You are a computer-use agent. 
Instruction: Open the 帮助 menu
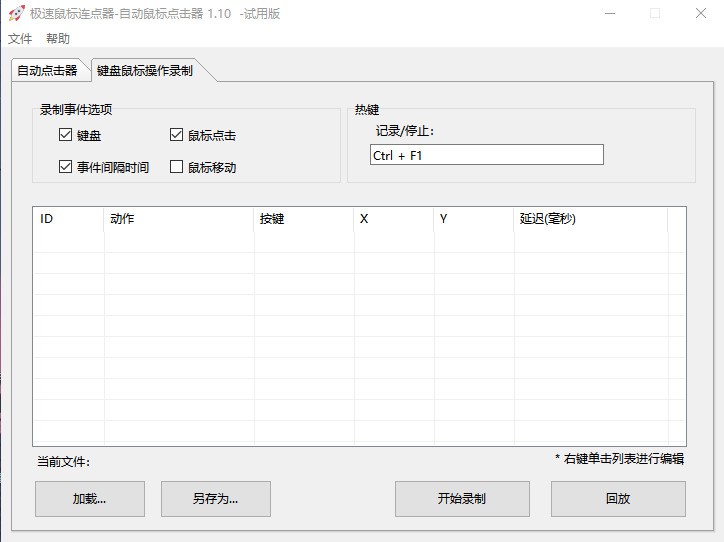[x=58, y=39]
